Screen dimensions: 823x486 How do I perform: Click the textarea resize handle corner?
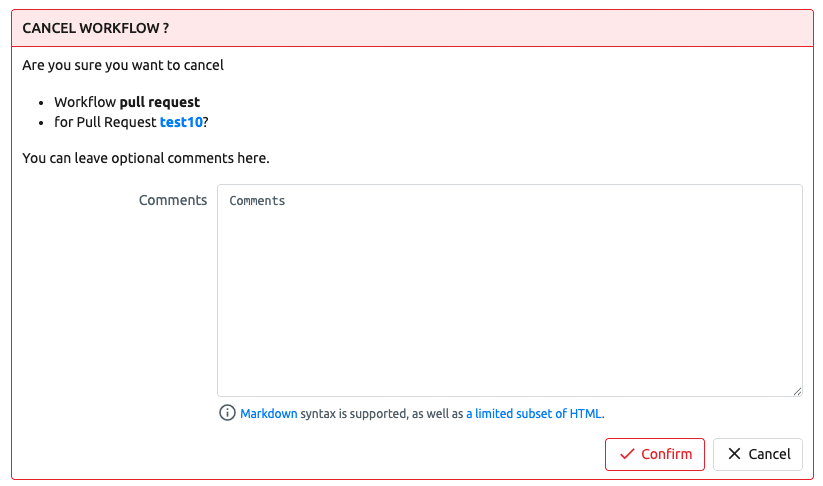click(x=797, y=391)
